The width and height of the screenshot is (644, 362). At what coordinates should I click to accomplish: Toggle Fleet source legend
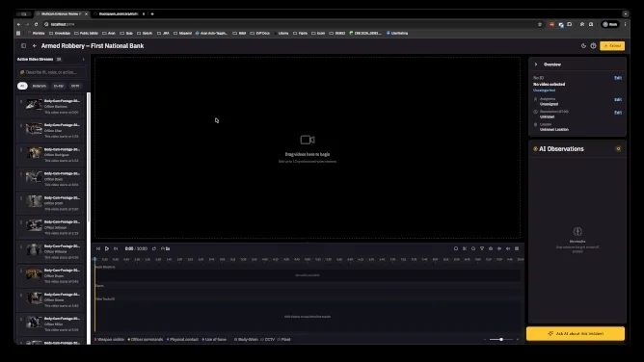tap(284, 340)
